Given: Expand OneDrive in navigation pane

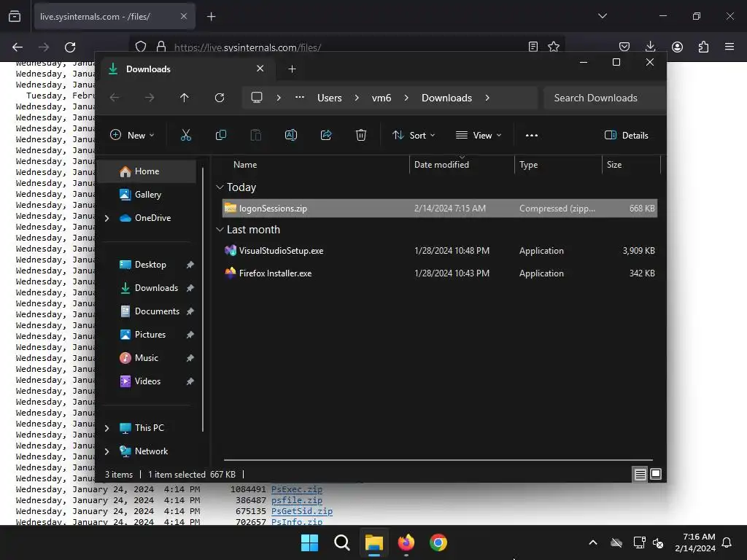Looking at the screenshot, I should [x=107, y=218].
